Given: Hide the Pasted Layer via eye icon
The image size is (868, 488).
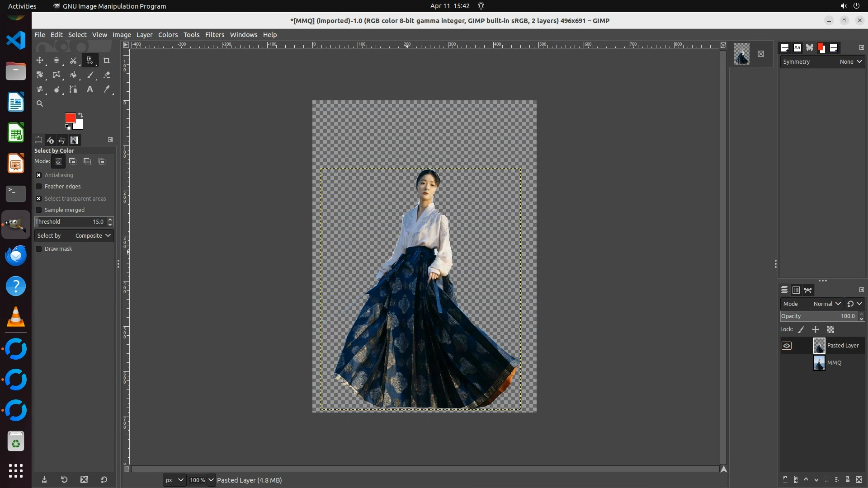Looking at the screenshot, I should (787, 346).
